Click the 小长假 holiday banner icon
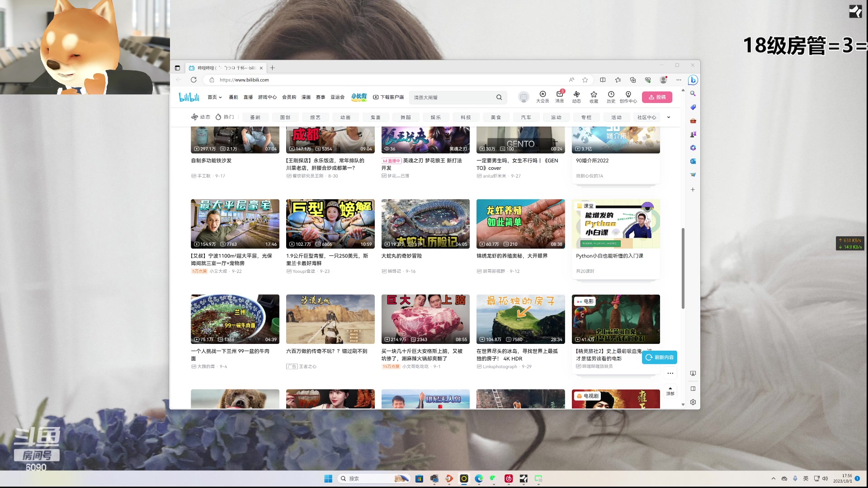Image resolution: width=868 pixels, height=488 pixels. tap(359, 97)
